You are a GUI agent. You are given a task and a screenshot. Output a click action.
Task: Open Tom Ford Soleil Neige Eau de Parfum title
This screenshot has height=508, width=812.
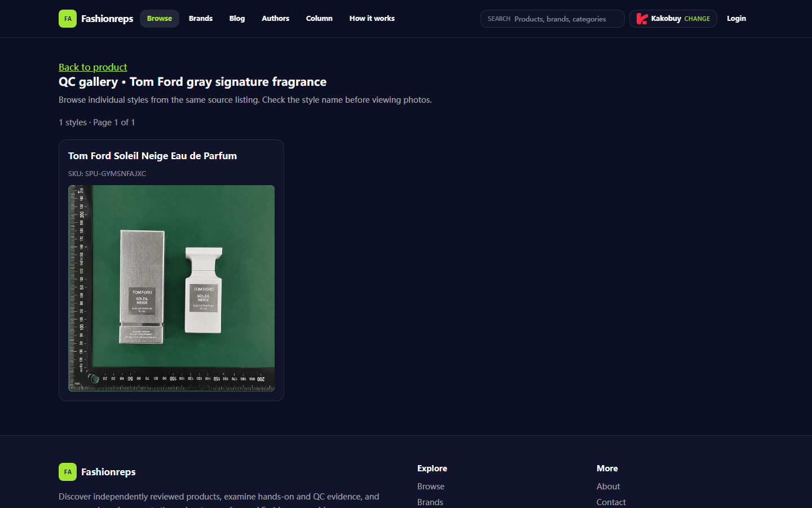point(153,156)
